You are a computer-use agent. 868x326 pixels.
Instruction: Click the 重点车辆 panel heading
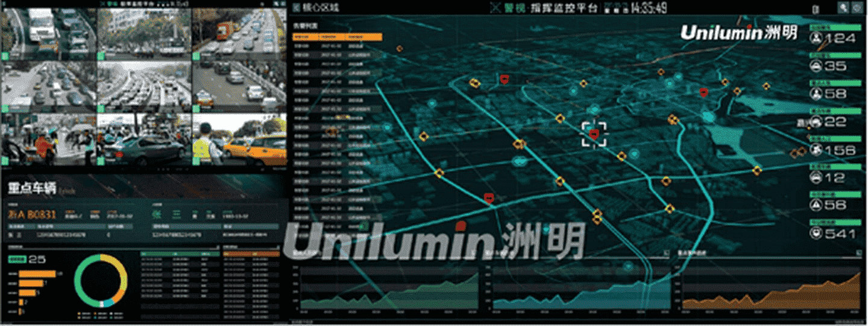click(x=32, y=188)
